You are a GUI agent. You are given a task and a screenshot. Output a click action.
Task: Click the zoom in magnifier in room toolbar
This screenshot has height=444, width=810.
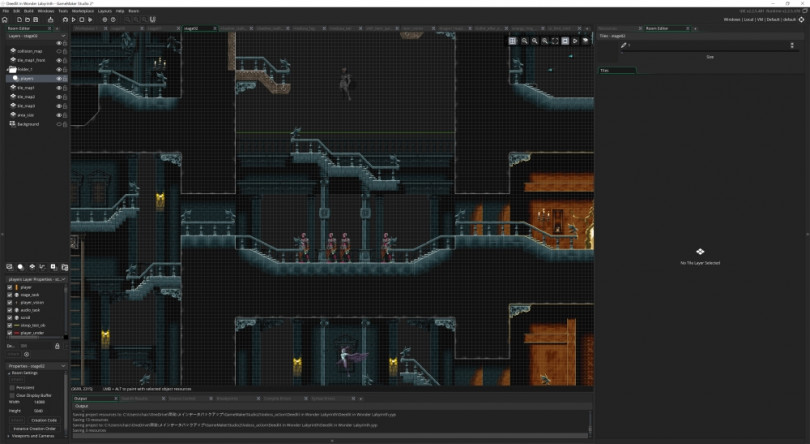544,41
